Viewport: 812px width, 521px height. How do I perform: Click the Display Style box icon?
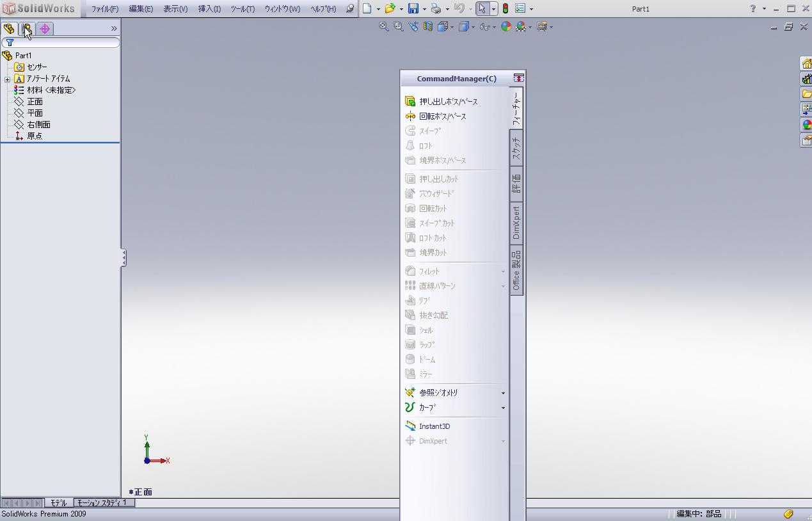click(463, 27)
